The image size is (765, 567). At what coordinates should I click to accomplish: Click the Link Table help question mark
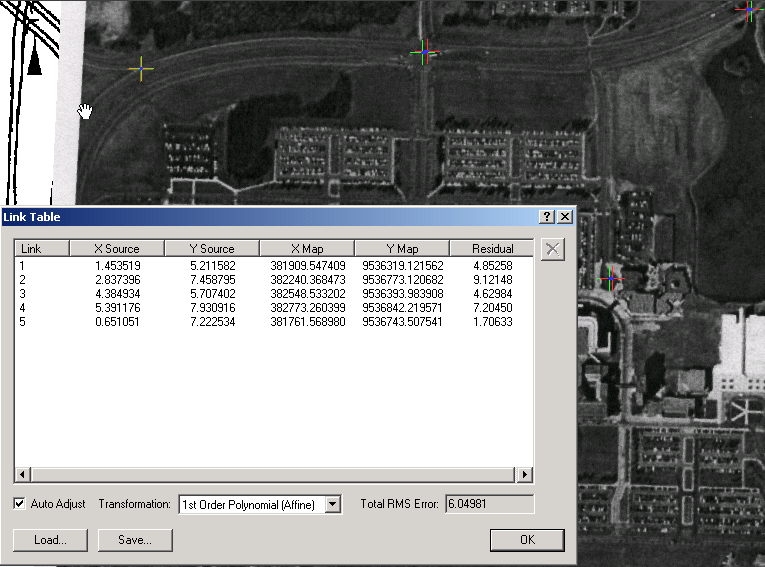point(547,217)
